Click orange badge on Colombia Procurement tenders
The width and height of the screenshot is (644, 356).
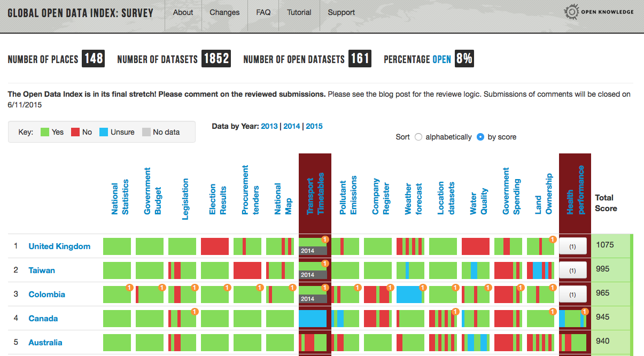pyautogui.click(x=260, y=288)
